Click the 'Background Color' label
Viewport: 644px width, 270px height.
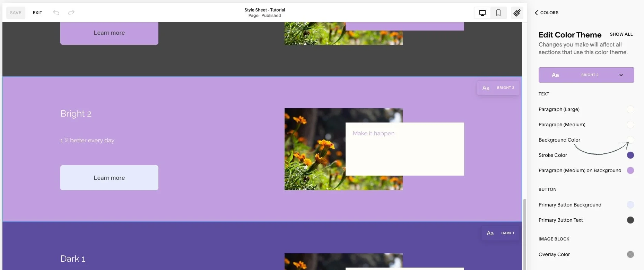tap(559, 140)
